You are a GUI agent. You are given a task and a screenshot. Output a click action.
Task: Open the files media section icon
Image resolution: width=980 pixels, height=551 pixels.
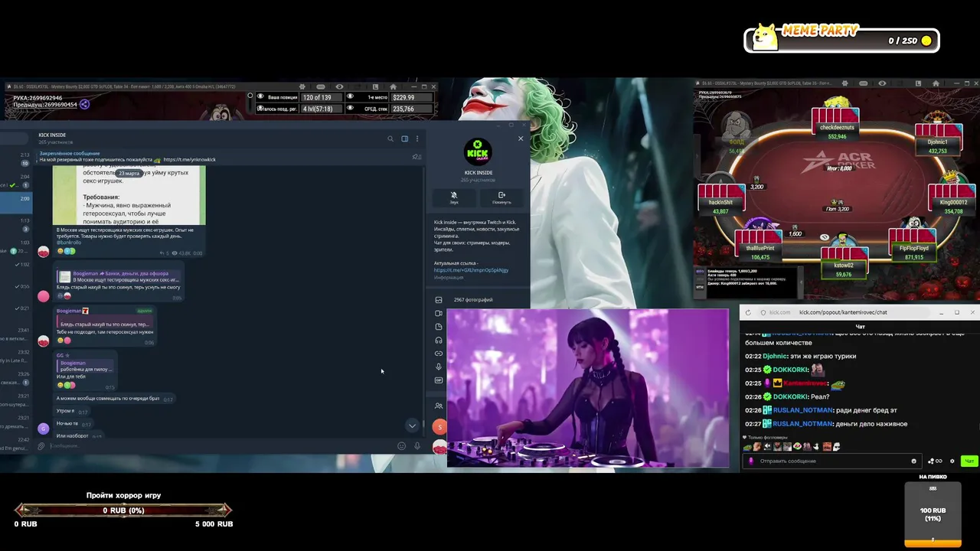[x=439, y=327]
